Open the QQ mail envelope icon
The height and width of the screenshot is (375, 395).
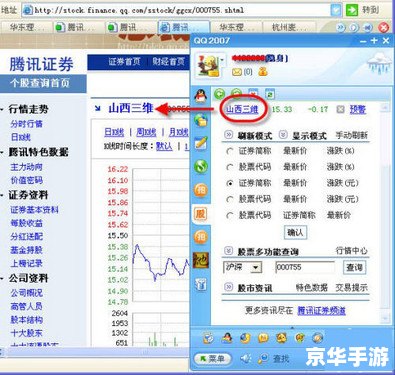click(x=236, y=72)
